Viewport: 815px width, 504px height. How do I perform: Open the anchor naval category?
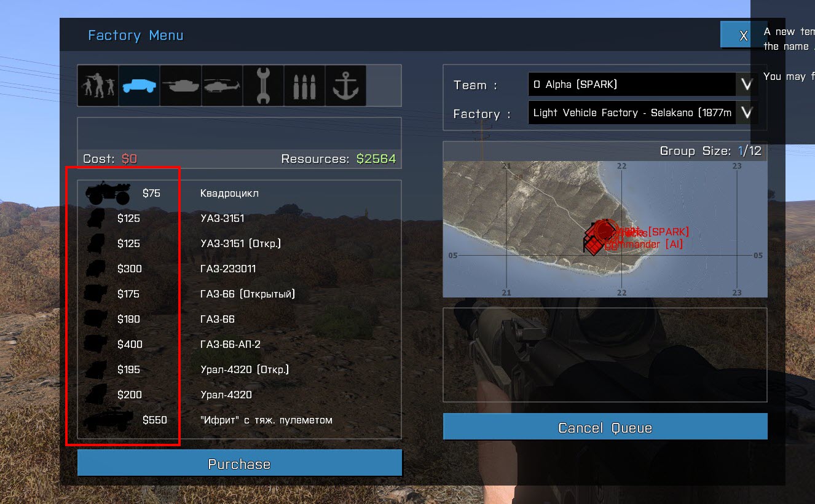[x=345, y=85]
